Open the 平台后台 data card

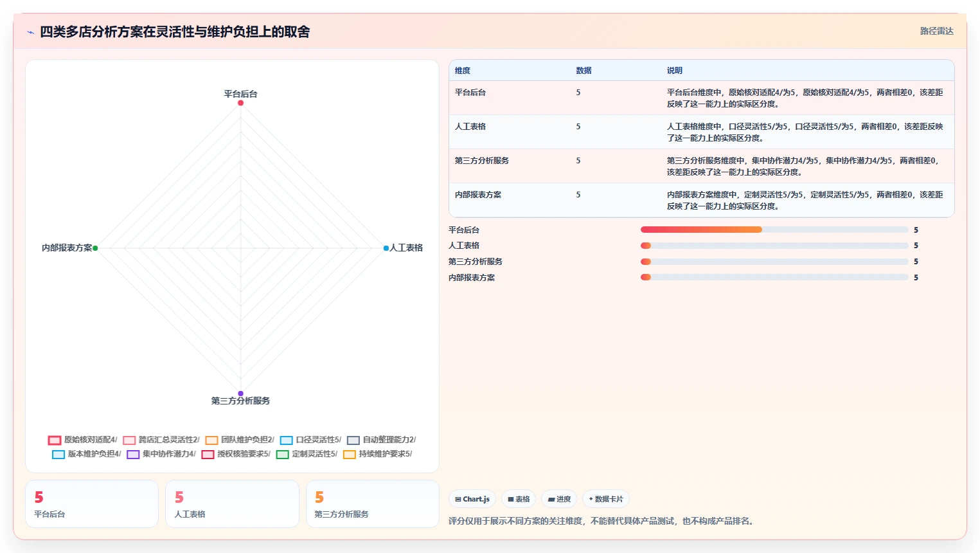click(92, 504)
